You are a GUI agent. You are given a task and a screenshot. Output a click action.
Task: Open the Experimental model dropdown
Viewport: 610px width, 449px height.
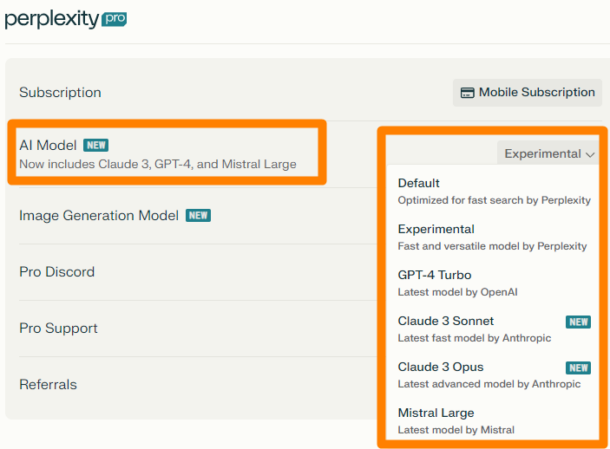pyautogui.click(x=549, y=153)
